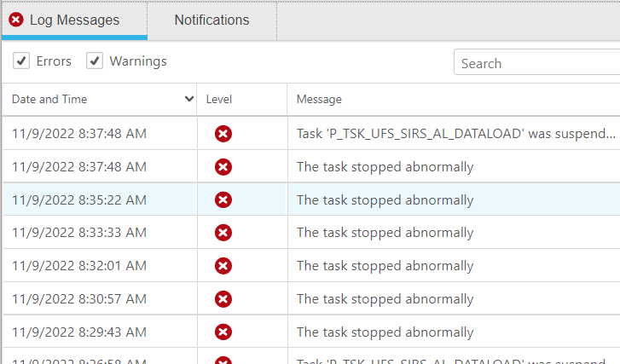The height and width of the screenshot is (364, 620).
Task: Open the P_TSK_UFS_SIRS_AL_DATALOAD suspended message
Action: click(455, 134)
